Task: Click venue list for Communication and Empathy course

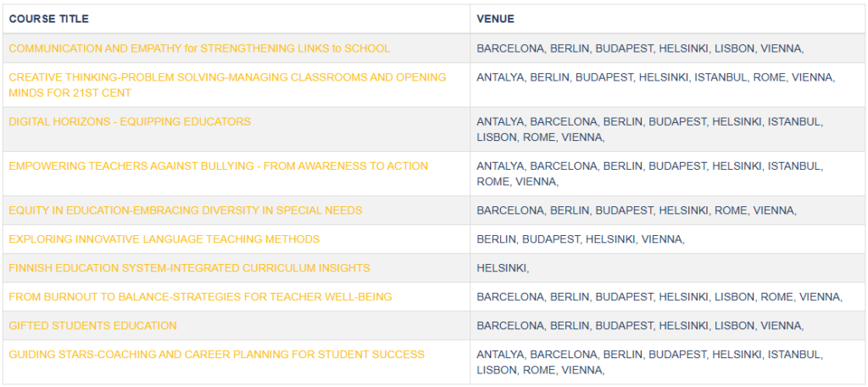Action: tap(640, 48)
